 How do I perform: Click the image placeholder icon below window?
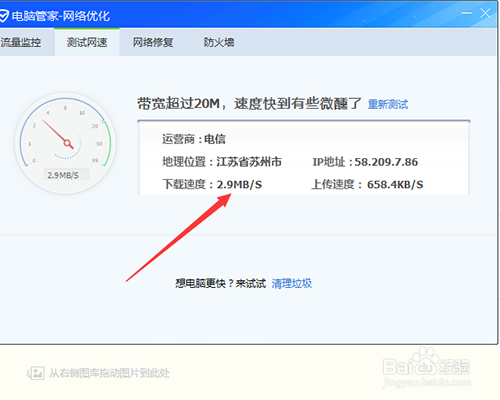click(35, 373)
